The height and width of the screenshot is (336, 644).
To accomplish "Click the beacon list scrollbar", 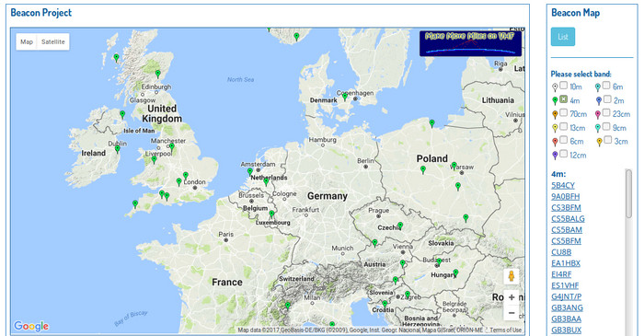I will (628, 193).
